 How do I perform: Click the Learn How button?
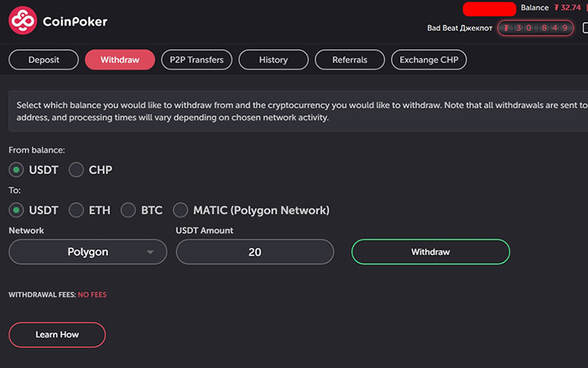point(57,334)
